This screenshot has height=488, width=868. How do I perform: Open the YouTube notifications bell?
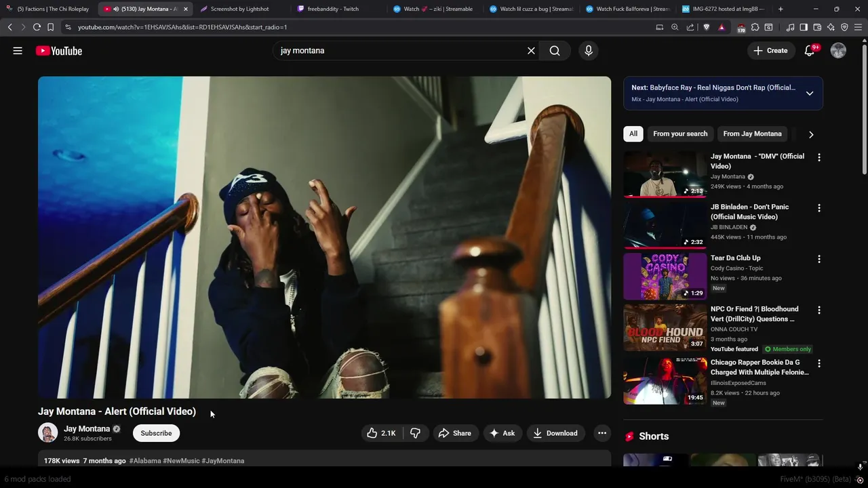810,51
